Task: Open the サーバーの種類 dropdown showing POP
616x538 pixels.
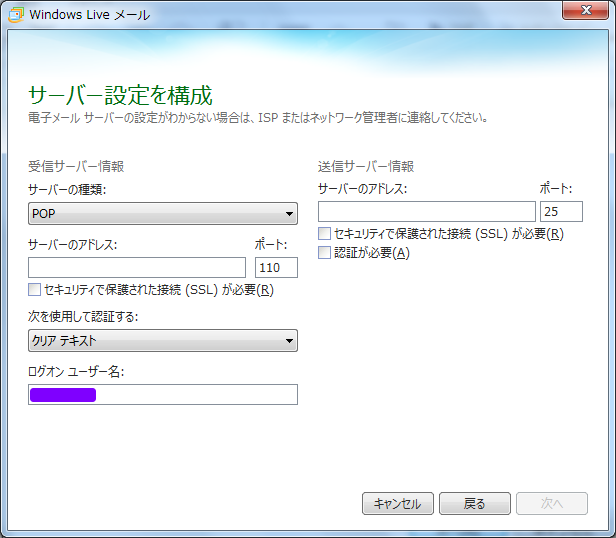Action: (163, 213)
